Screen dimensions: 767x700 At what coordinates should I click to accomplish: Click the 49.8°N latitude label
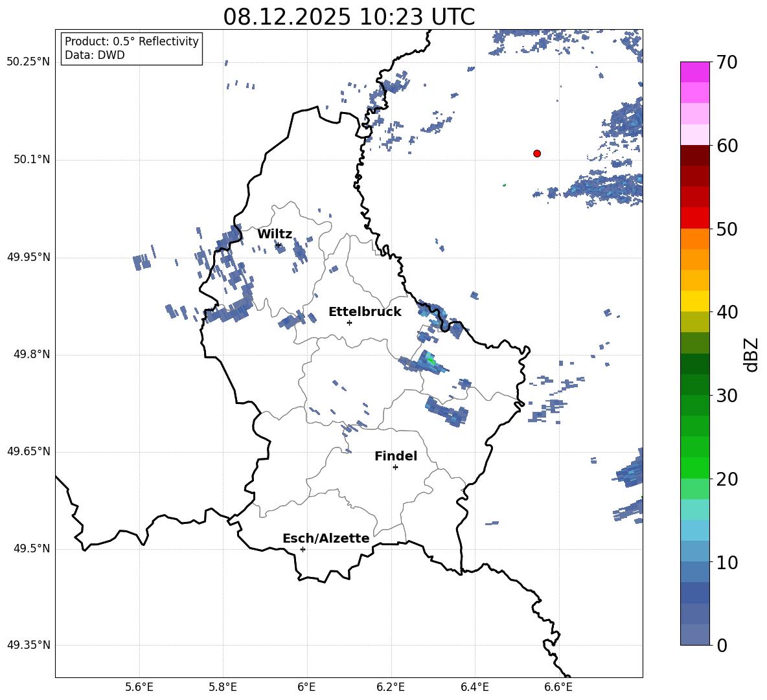click(32, 354)
